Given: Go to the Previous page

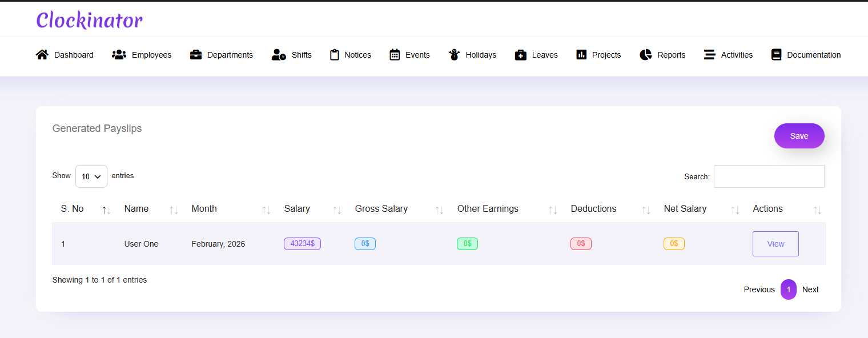Looking at the screenshot, I should point(759,289).
